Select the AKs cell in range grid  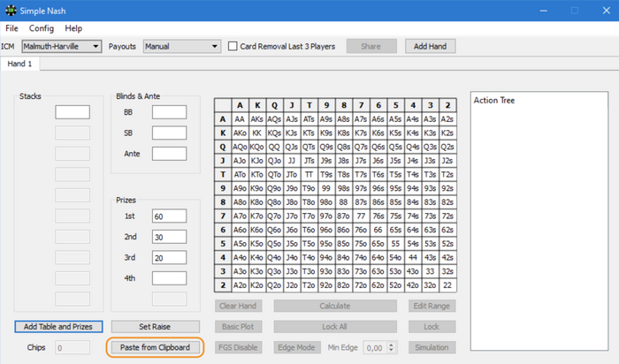(257, 119)
